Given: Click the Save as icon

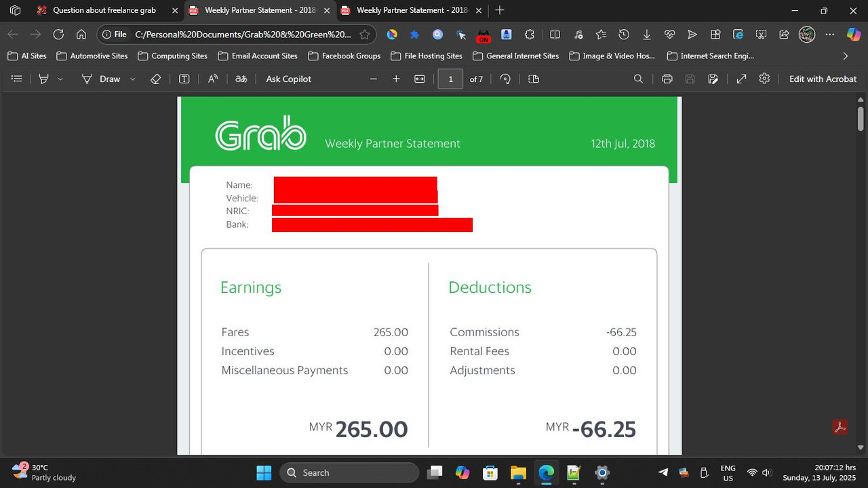Looking at the screenshot, I should [713, 79].
